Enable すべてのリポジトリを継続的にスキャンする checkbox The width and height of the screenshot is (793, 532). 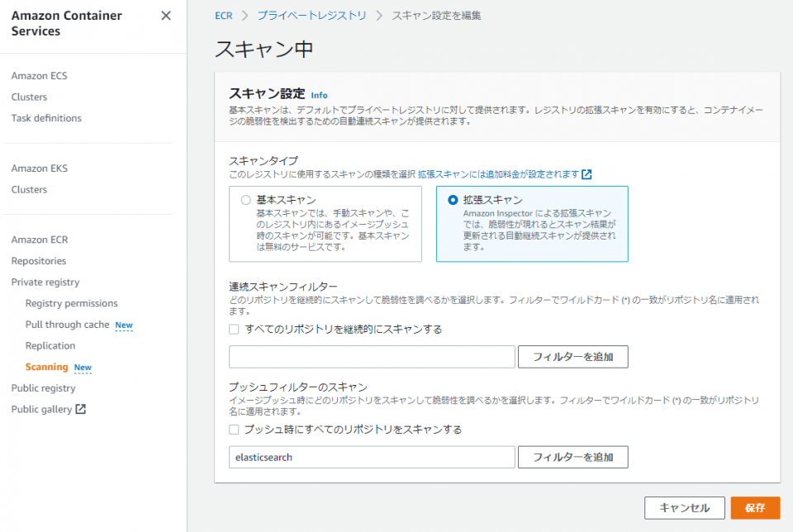point(234,330)
